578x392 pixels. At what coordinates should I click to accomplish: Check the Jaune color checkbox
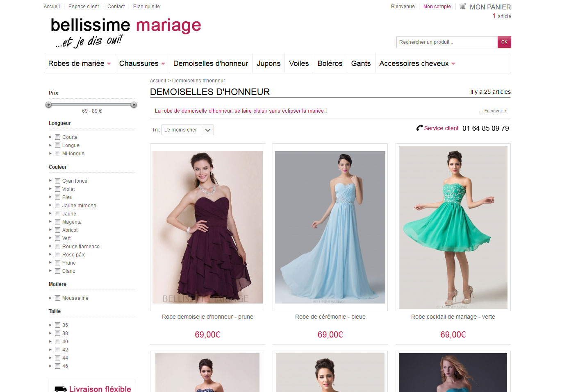click(58, 214)
